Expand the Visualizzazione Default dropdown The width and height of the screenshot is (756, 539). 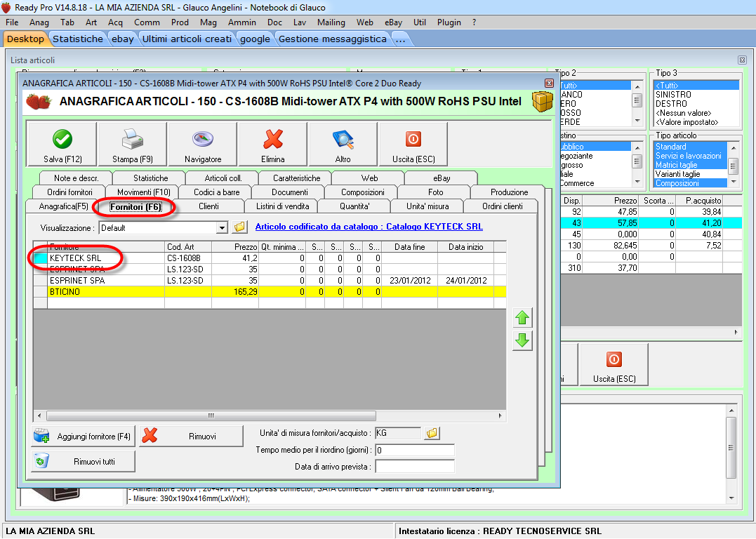coord(222,227)
